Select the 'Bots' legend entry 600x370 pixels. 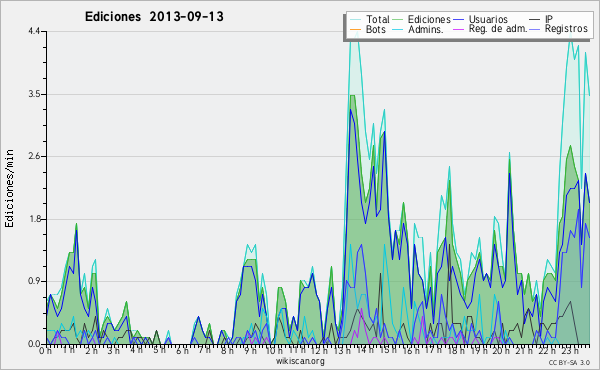(x=375, y=29)
